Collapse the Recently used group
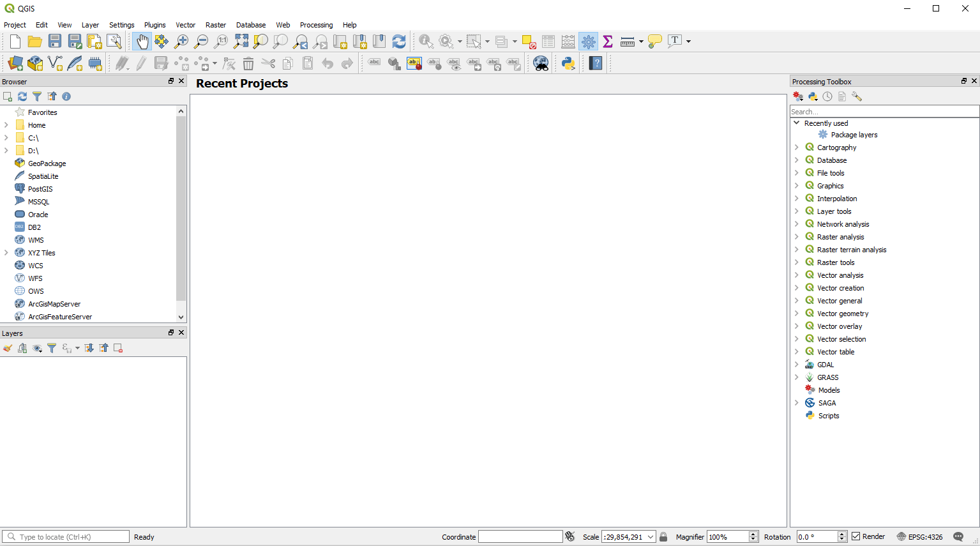 click(x=796, y=123)
